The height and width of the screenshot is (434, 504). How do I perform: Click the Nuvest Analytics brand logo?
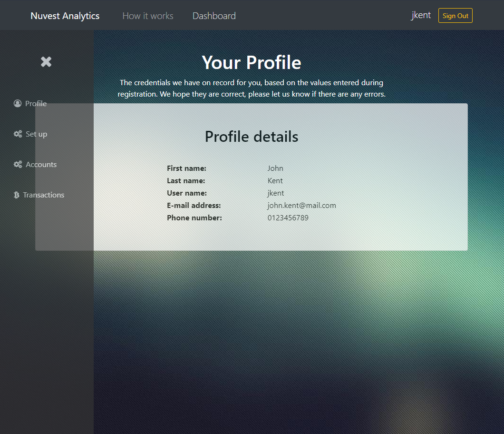pyautogui.click(x=65, y=16)
